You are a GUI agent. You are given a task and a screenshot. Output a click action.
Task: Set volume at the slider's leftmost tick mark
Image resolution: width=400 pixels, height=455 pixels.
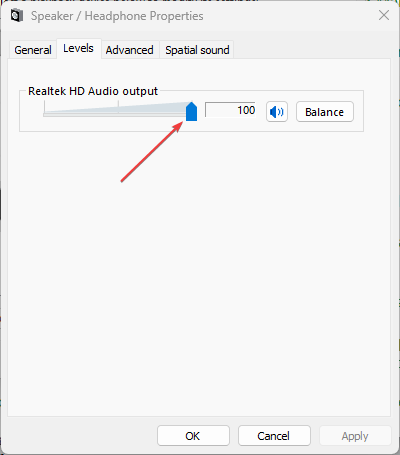point(44,107)
